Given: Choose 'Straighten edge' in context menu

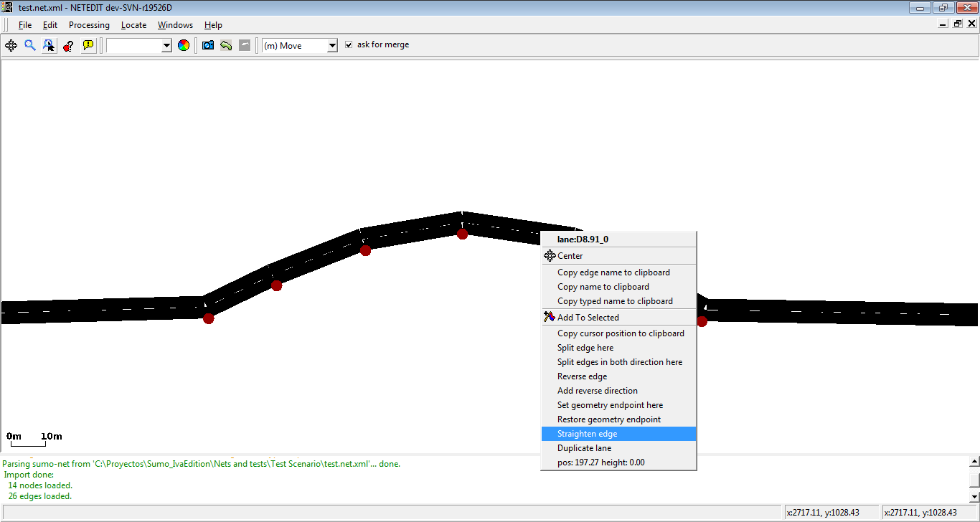Looking at the screenshot, I should point(587,434).
